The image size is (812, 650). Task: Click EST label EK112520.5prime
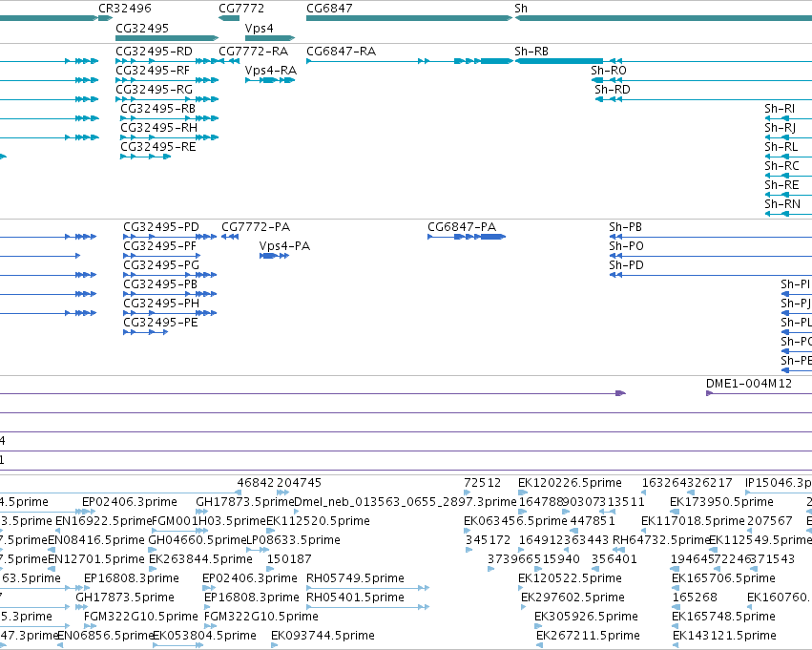point(318,521)
